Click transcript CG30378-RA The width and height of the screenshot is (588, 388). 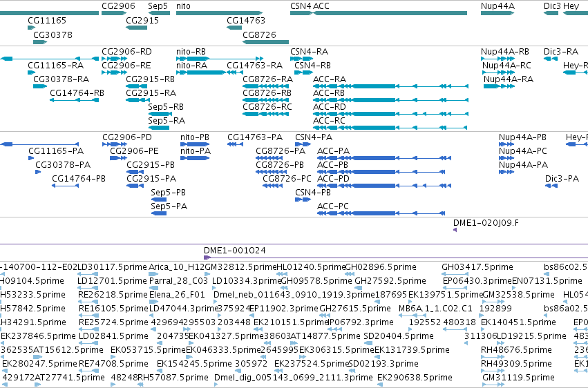click(61, 79)
